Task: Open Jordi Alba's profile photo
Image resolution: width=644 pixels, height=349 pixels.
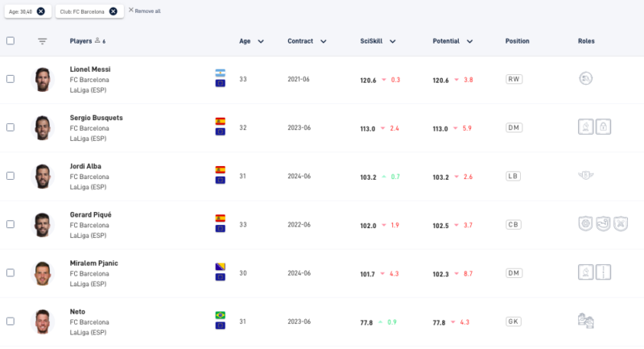Action: click(x=43, y=177)
